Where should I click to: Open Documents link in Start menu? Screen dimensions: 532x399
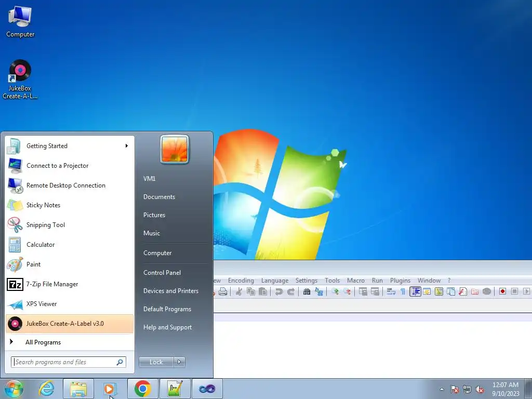click(x=159, y=197)
